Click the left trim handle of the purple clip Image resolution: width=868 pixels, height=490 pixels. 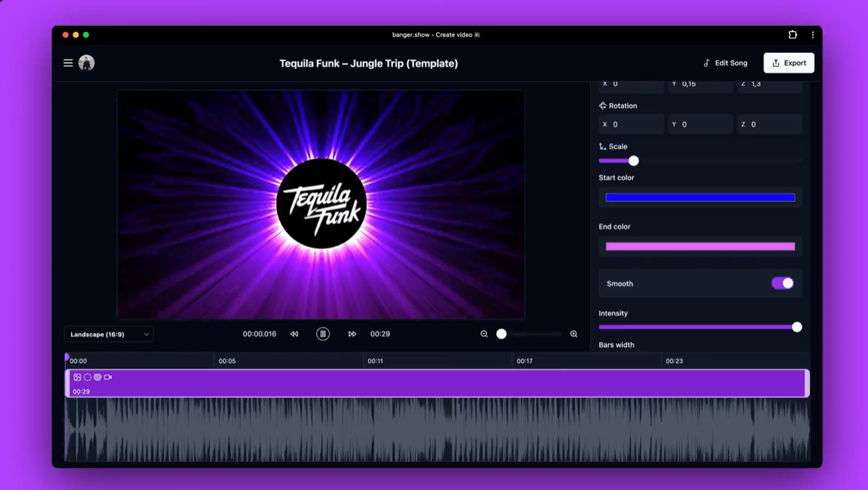pos(67,383)
